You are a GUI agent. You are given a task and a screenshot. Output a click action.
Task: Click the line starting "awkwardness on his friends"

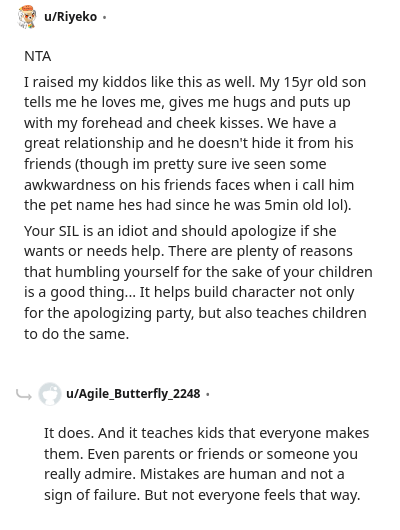tap(189, 185)
